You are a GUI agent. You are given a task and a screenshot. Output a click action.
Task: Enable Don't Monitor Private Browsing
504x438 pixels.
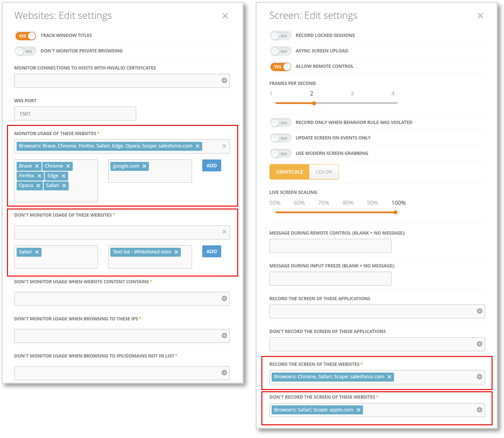tap(26, 51)
